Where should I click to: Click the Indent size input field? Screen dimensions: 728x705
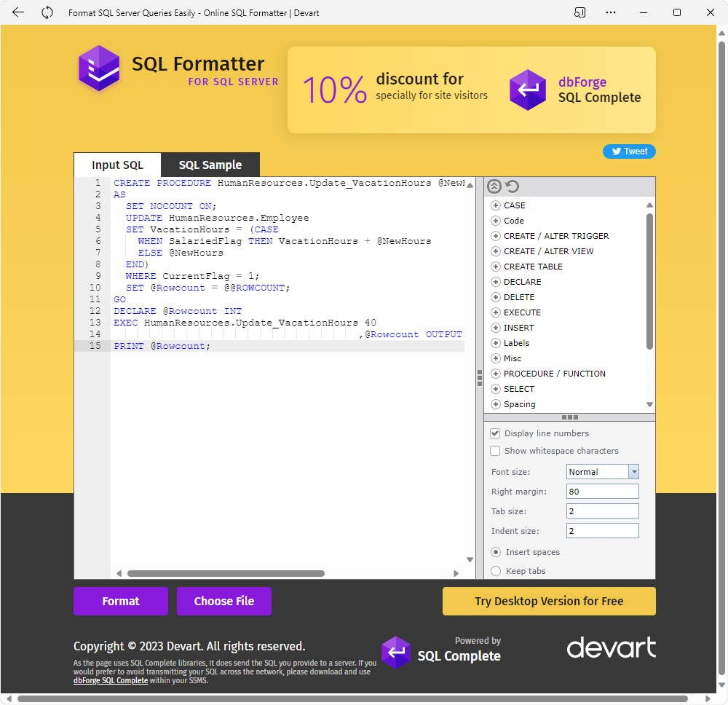pyautogui.click(x=603, y=531)
